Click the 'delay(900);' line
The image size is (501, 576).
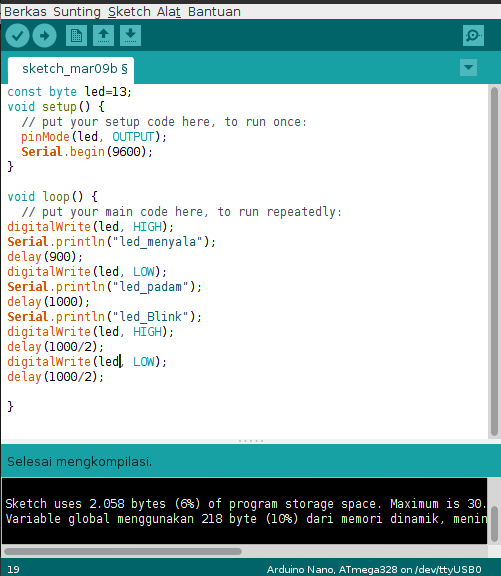click(x=45, y=257)
